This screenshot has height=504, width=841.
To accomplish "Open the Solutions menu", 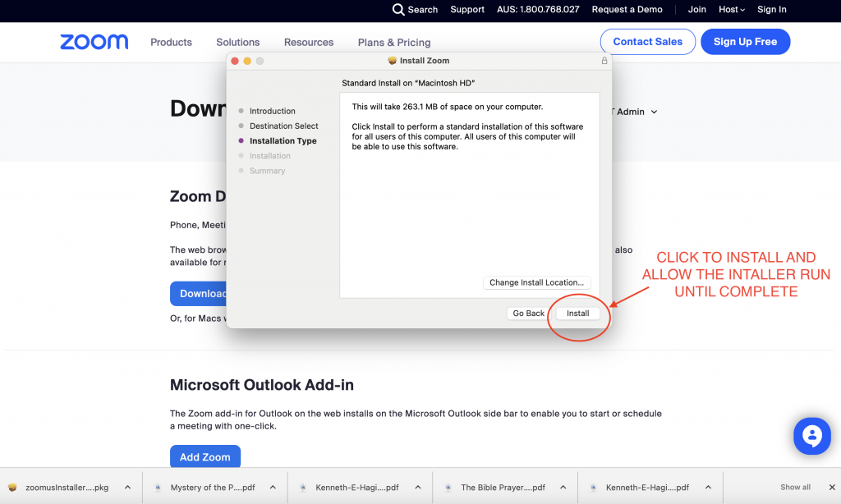I will click(238, 43).
